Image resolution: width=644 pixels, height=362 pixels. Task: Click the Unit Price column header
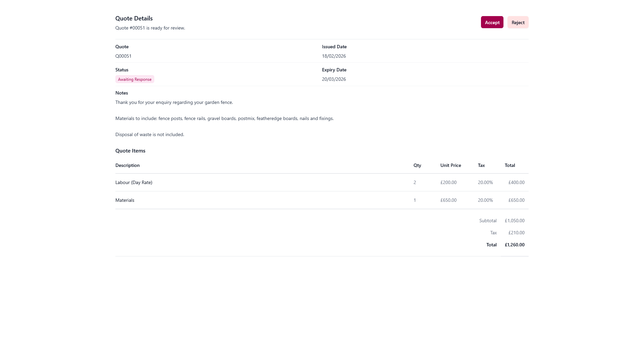click(450, 165)
